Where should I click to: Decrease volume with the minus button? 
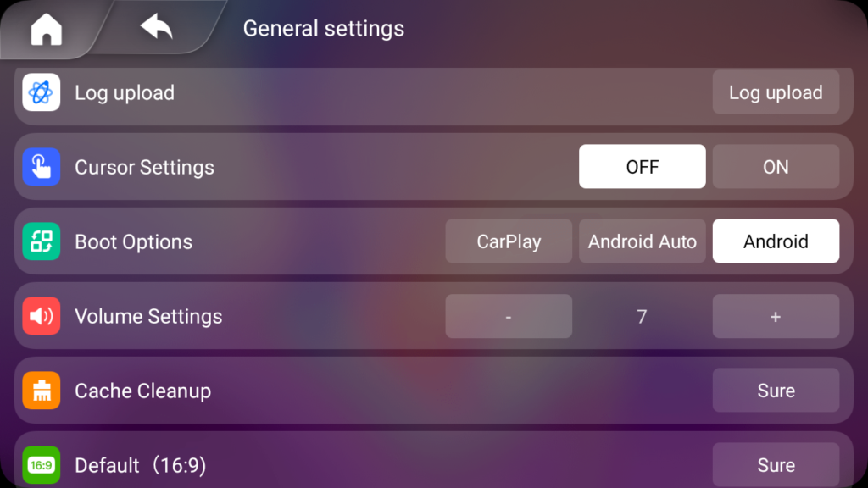point(509,316)
